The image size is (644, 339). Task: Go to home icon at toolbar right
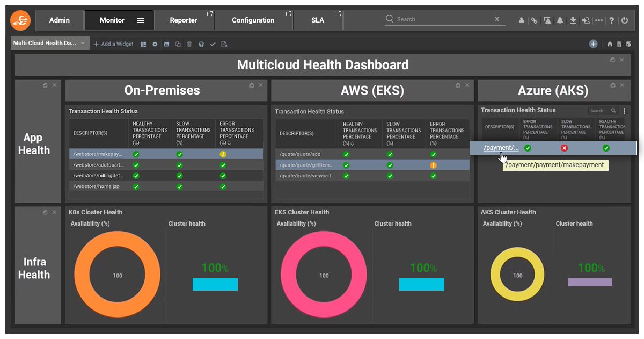point(610,44)
